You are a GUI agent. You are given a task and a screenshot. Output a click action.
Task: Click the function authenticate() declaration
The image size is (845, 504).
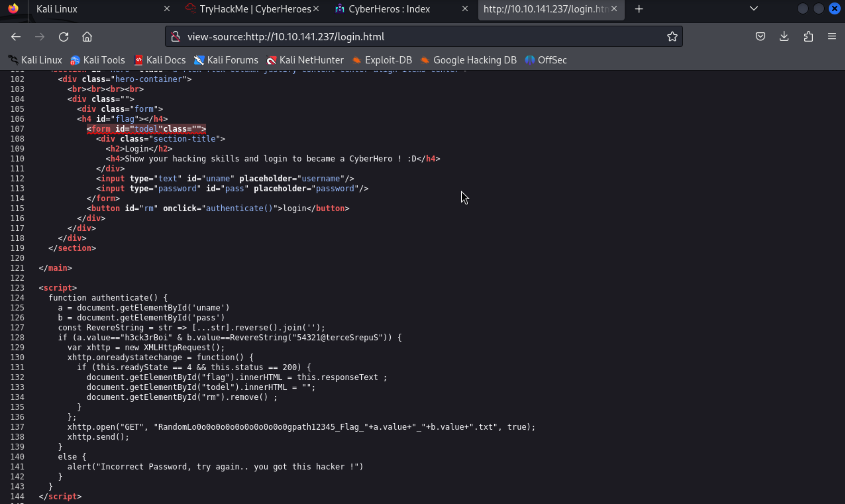coord(108,298)
